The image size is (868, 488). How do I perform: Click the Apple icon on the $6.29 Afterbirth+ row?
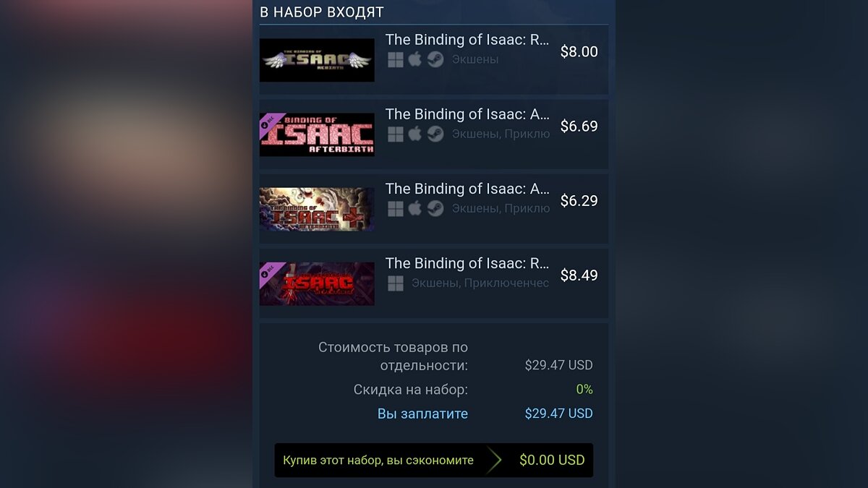pos(415,208)
